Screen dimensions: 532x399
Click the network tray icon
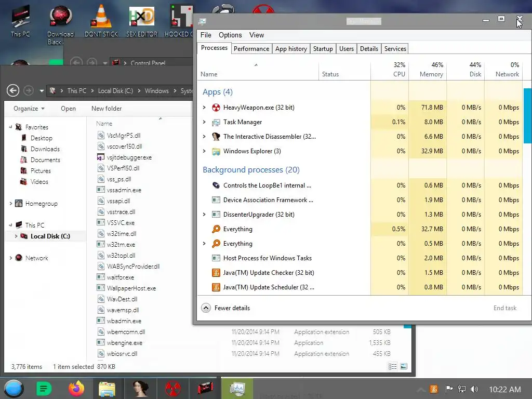[x=462, y=389]
